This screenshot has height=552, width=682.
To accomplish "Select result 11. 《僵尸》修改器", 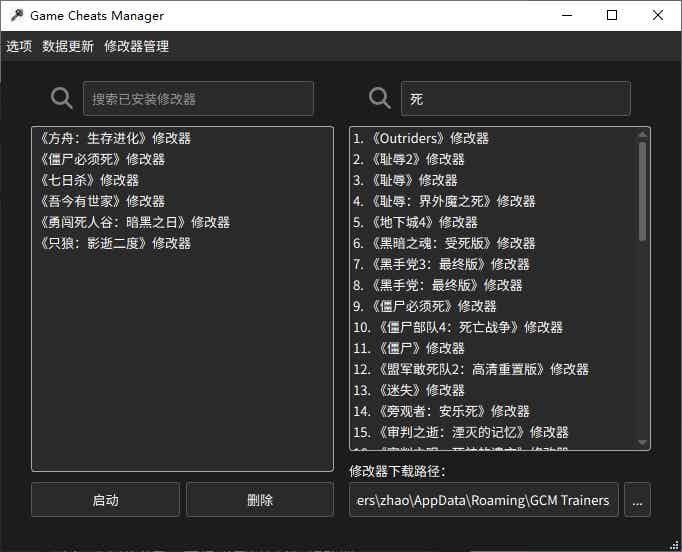I will tap(494, 348).
